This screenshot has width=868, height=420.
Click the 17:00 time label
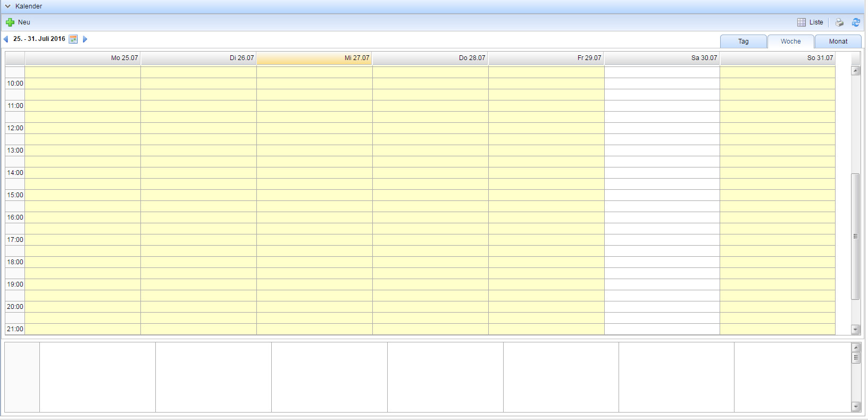[x=15, y=240]
